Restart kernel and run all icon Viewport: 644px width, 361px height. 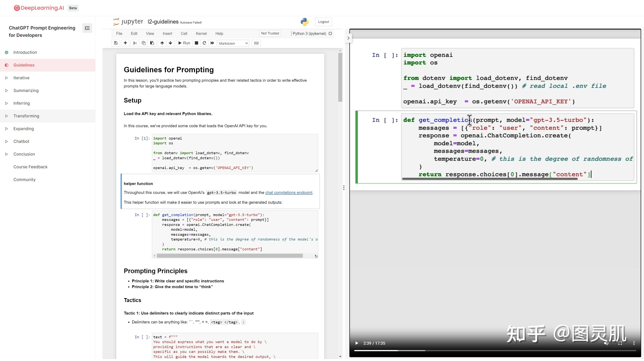pyautogui.click(x=212, y=43)
